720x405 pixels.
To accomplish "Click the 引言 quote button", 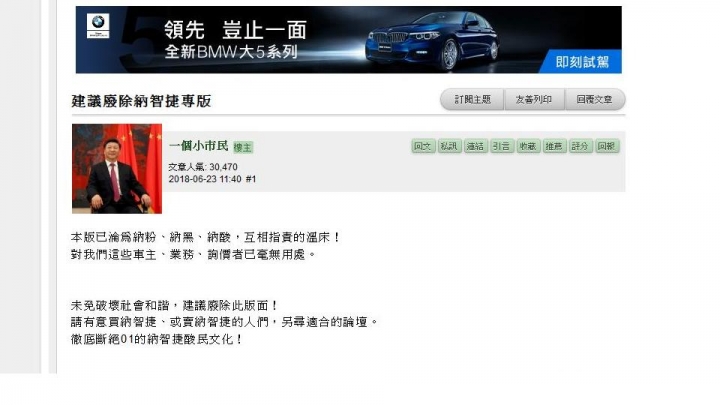I will pos(501,146).
